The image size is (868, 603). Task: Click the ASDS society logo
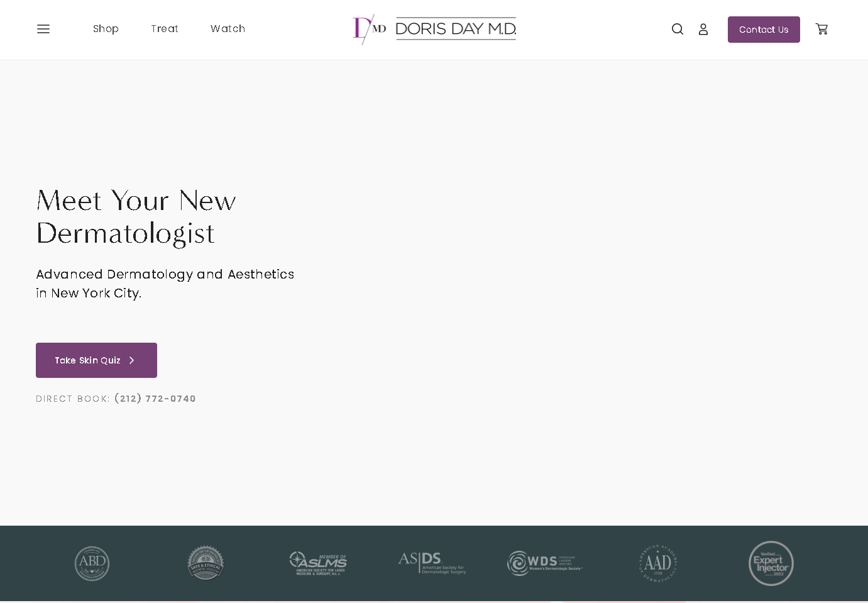432,563
